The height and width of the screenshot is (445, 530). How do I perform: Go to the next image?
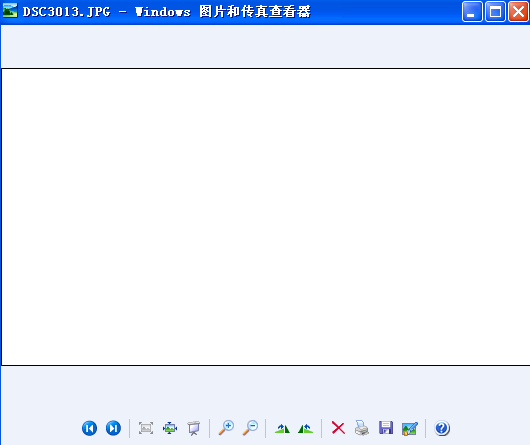click(x=113, y=428)
